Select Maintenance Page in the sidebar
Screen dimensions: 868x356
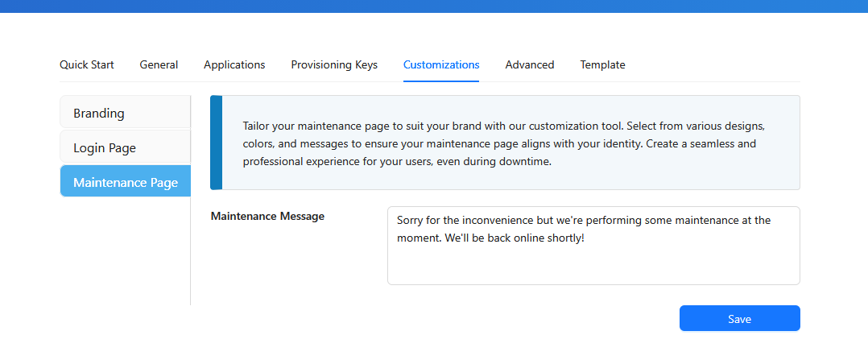click(125, 182)
